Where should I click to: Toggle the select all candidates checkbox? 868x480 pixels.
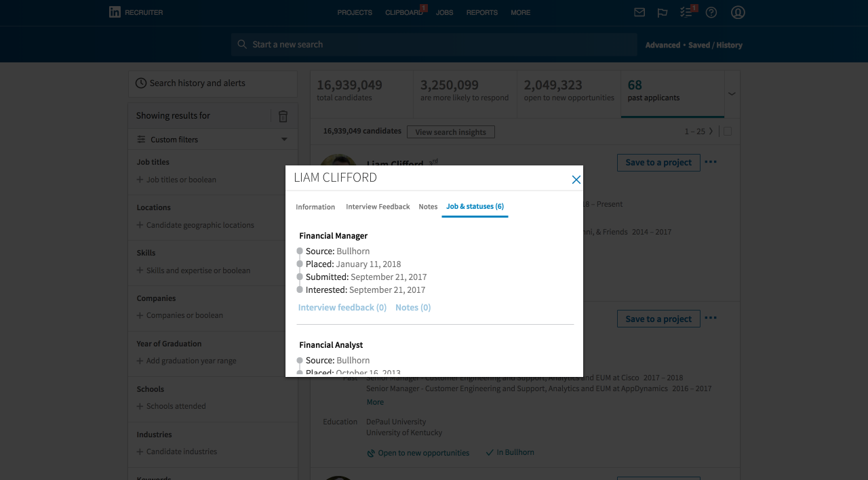click(x=728, y=132)
